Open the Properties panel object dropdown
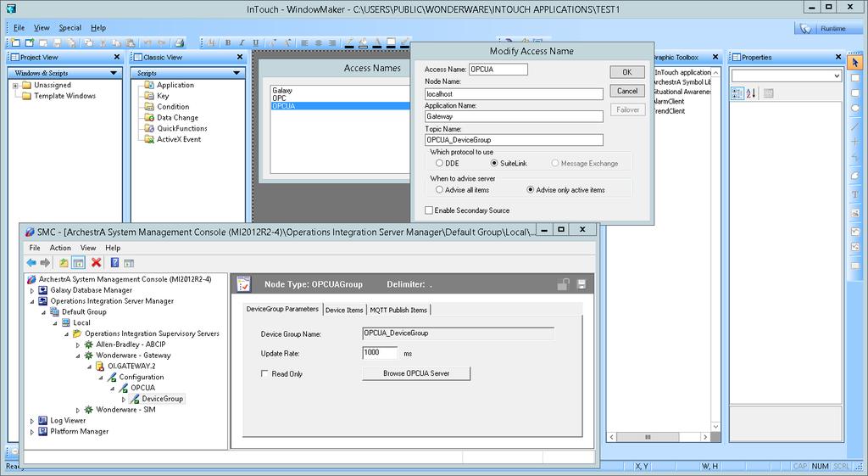 836,76
